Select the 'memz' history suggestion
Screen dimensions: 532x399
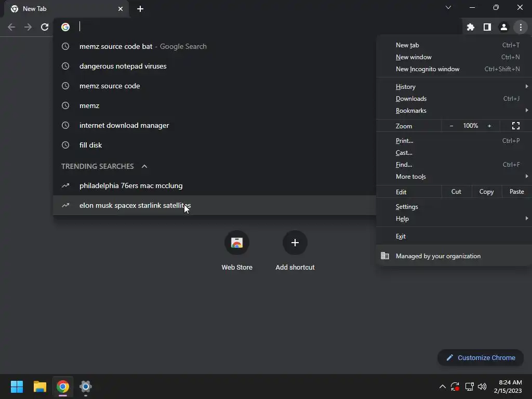click(215, 105)
